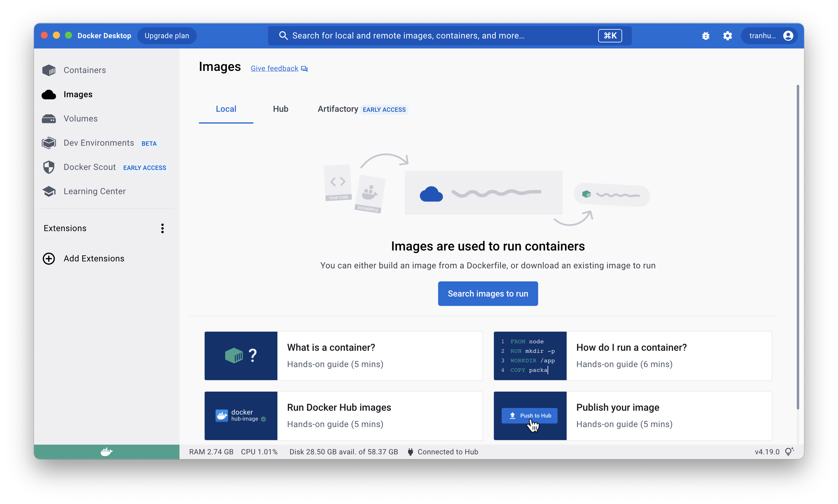Open the tranhu account profile menu
This screenshot has width=838, height=504.
point(769,35)
